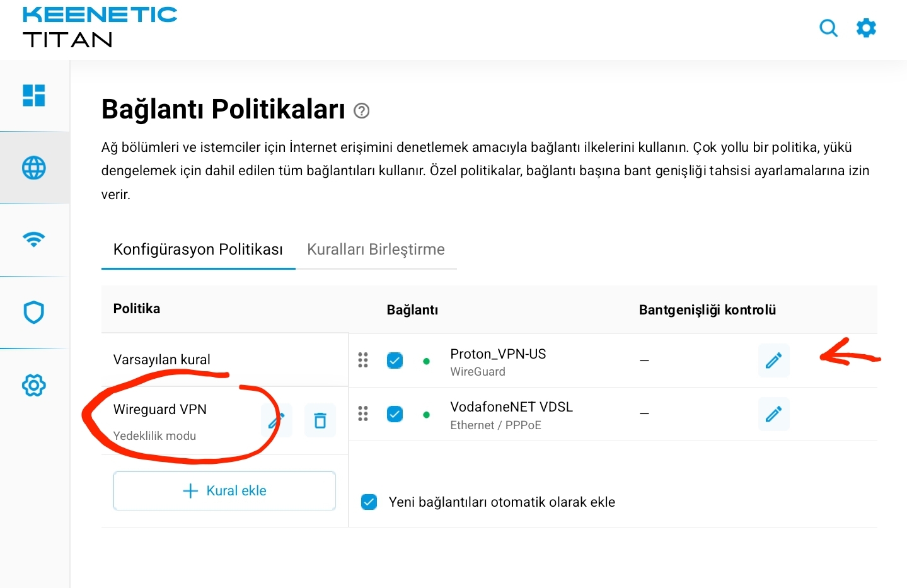Viewport: 907px width, 588px height.
Task: Edit Proton_VPN-US bandwidth control
Action: click(x=773, y=360)
